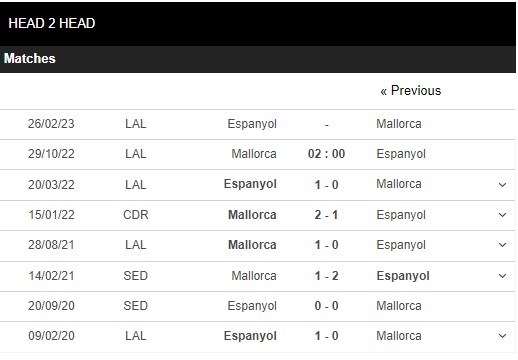The width and height of the screenshot is (518, 360).
Task: Select SED label in 20/09/20 row
Action: [x=135, y=306]
